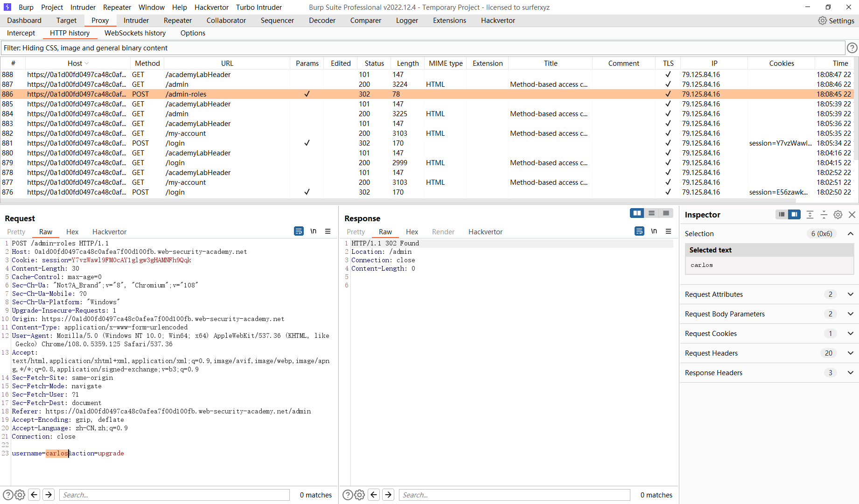Viewport: 859px width, 504px height.
Task: Collapse all Inspector sections icon
Action: pyautogui.click(x=824, y=215)
